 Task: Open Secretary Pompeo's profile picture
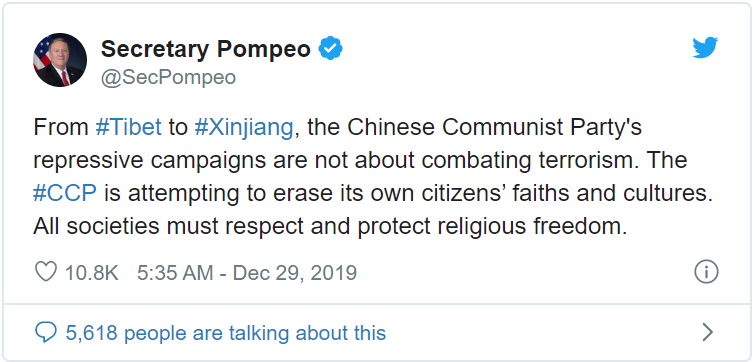60,60
